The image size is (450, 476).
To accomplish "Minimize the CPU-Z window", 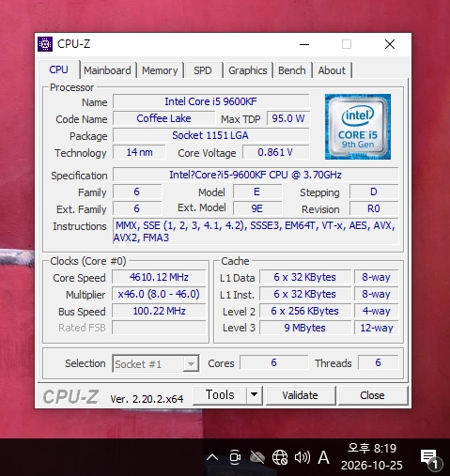I will click(304, 44).
